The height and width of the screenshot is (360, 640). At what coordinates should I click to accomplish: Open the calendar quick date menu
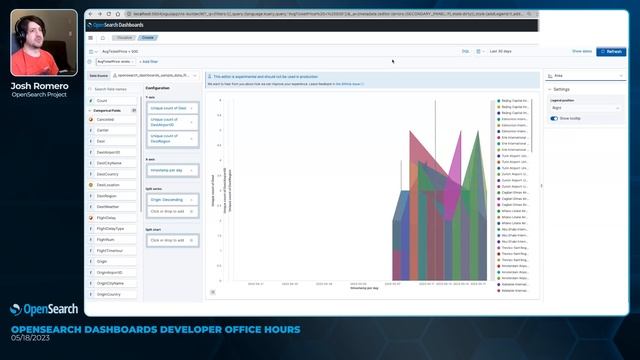point(480,51)
